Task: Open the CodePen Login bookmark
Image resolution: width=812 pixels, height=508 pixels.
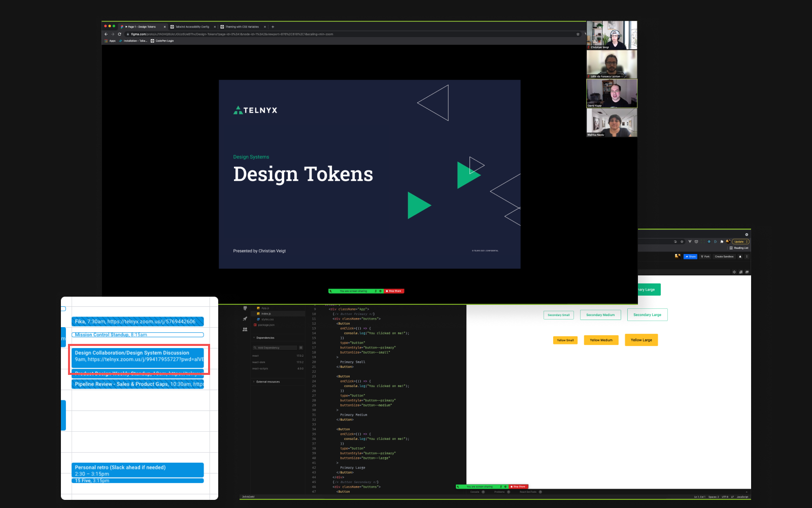Action: click(162, 41)
